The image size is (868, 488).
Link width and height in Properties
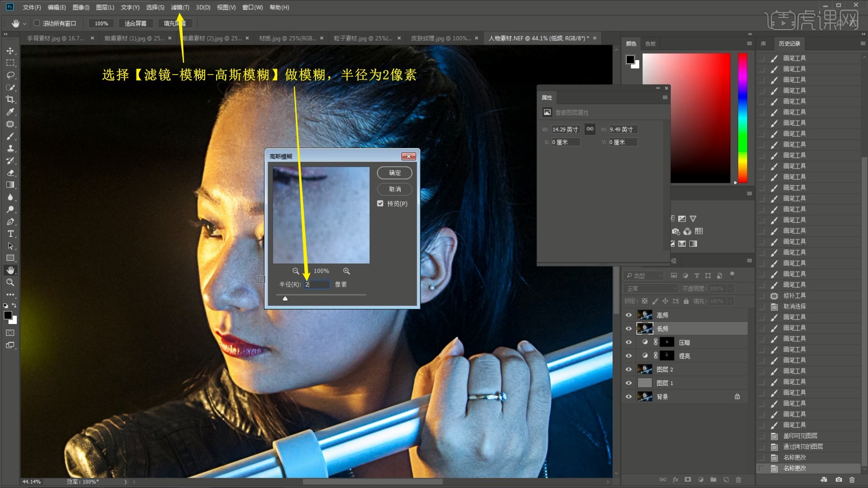590,129
